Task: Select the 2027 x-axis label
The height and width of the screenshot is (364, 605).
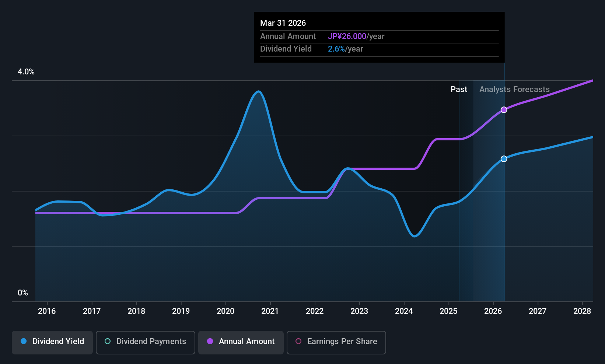Action: tap(538, 311)
